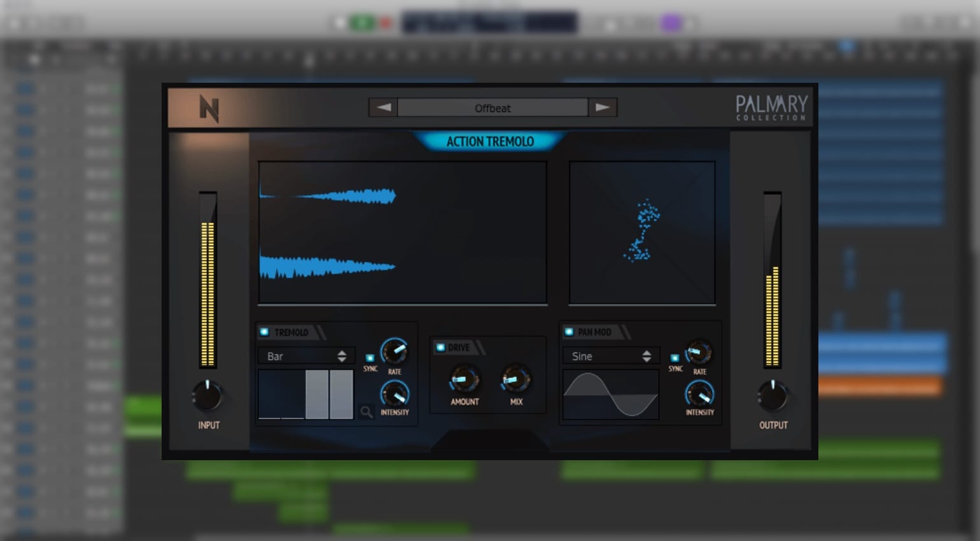This screenshot has height=541, width=980.
Task: Click the next preset arrow
Action: click(x=603, y=108)
